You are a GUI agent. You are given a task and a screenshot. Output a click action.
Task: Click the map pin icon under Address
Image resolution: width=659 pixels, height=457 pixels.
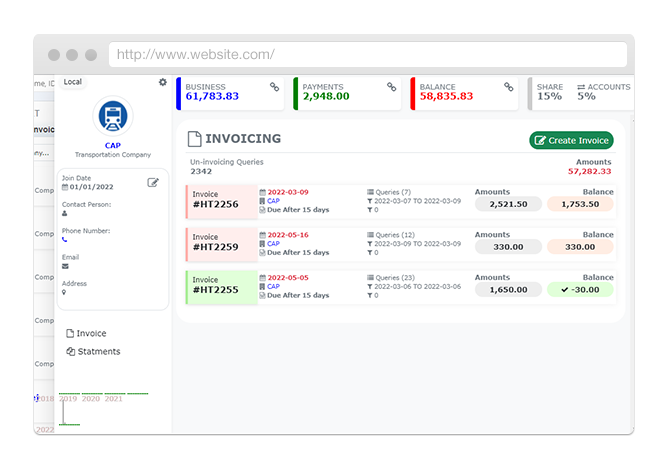click(65, 292)
